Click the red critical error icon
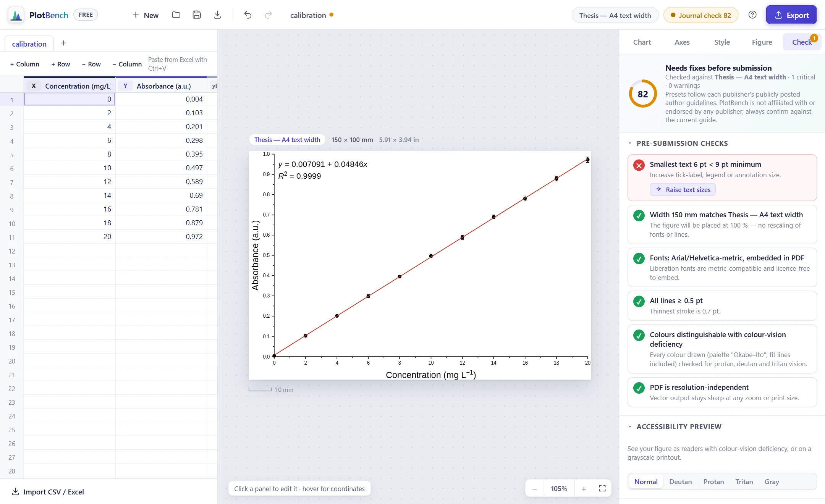825x504 pixels. (x=639, y=165)
